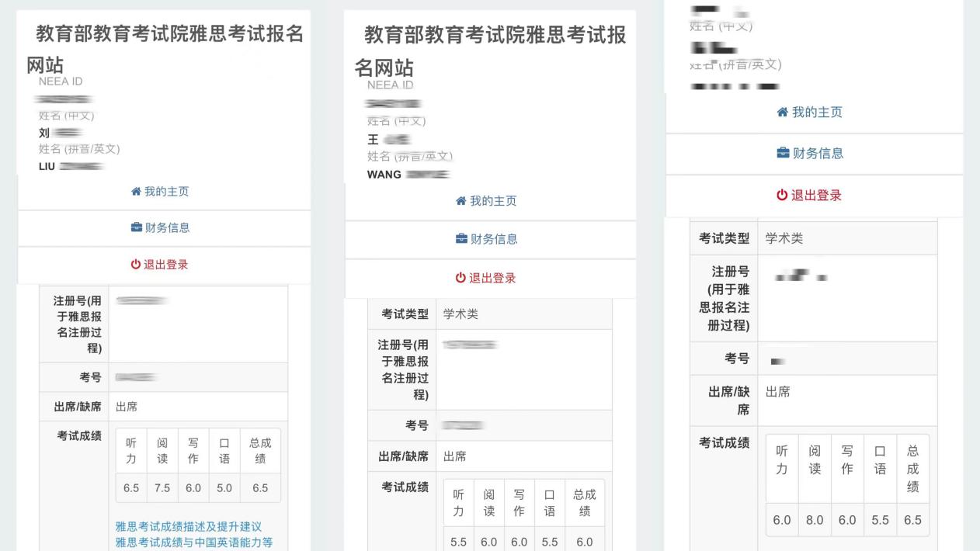Click 学术类 exam type on the rightmost page
The width and height of the screenshot is (980, 551).
pyautogui.click(x=784, y=238)
